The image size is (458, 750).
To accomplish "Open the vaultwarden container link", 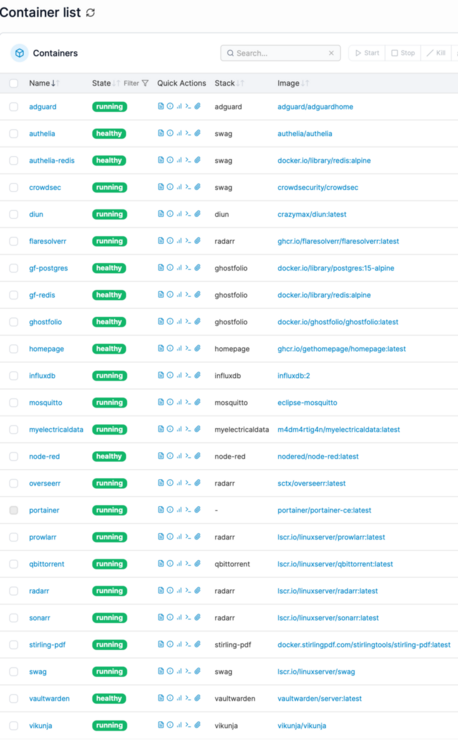I will [x=49, y=699].
